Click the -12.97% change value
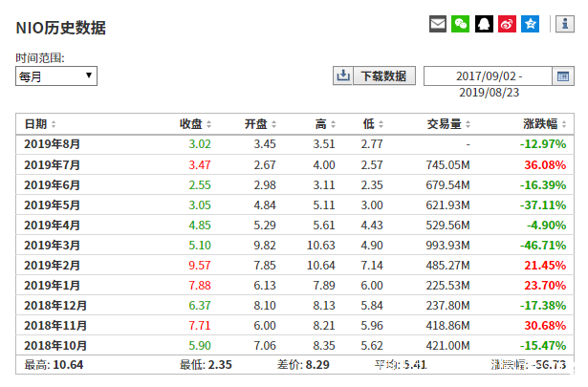The image size is (588, 387). (543, 144)
